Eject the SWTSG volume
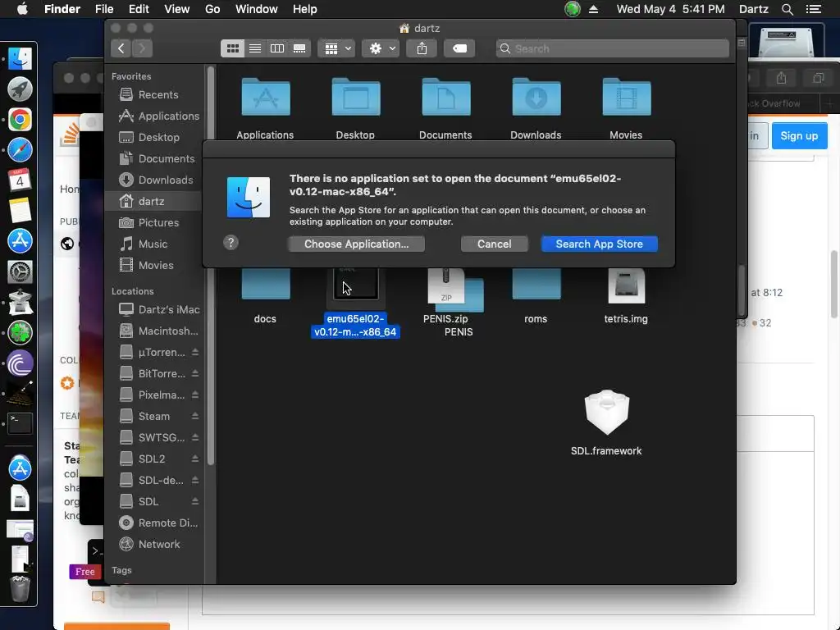The width and height of the screenshot is (840, 630). point(195,438)
